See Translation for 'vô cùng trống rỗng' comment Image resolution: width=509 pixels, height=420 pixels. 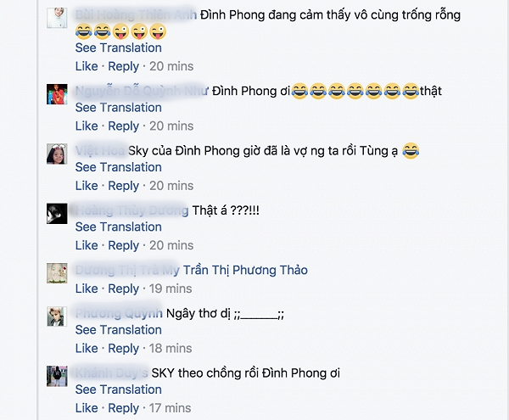click(119, 48)
